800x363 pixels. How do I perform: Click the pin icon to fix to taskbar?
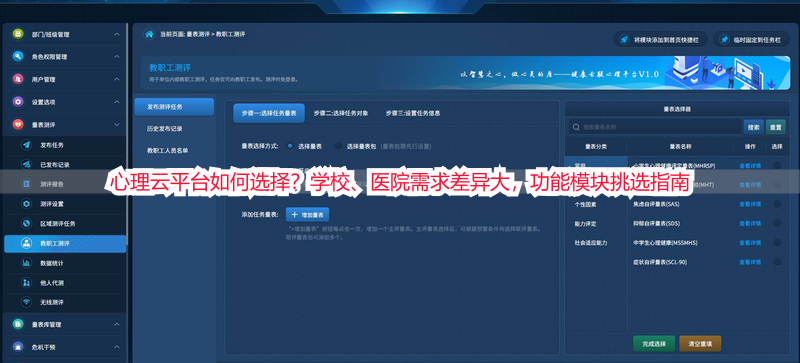[x=724, y=39]
